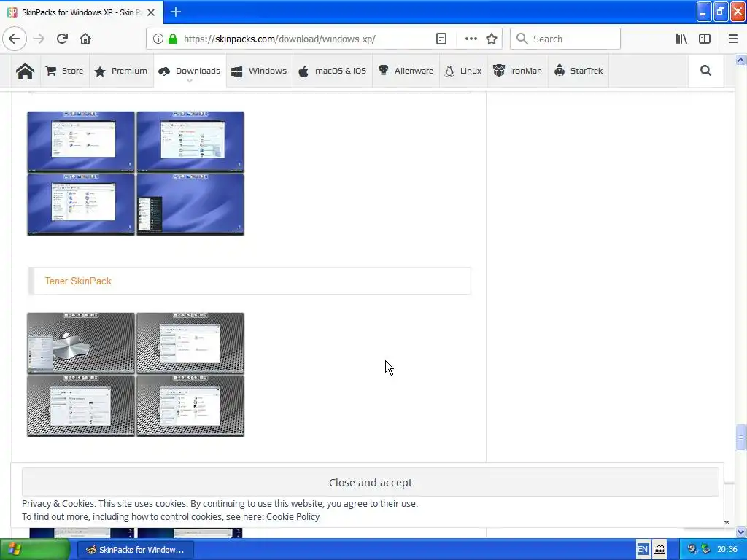Click the tray icon directly left of the clock
The height and width of the screenshot is (560, 747).
(705, 550)
